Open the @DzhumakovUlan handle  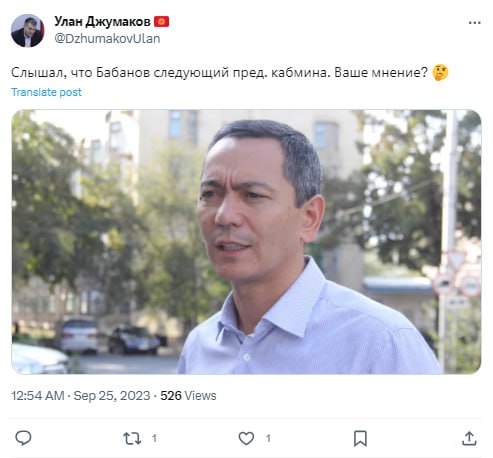coord(107,39)
